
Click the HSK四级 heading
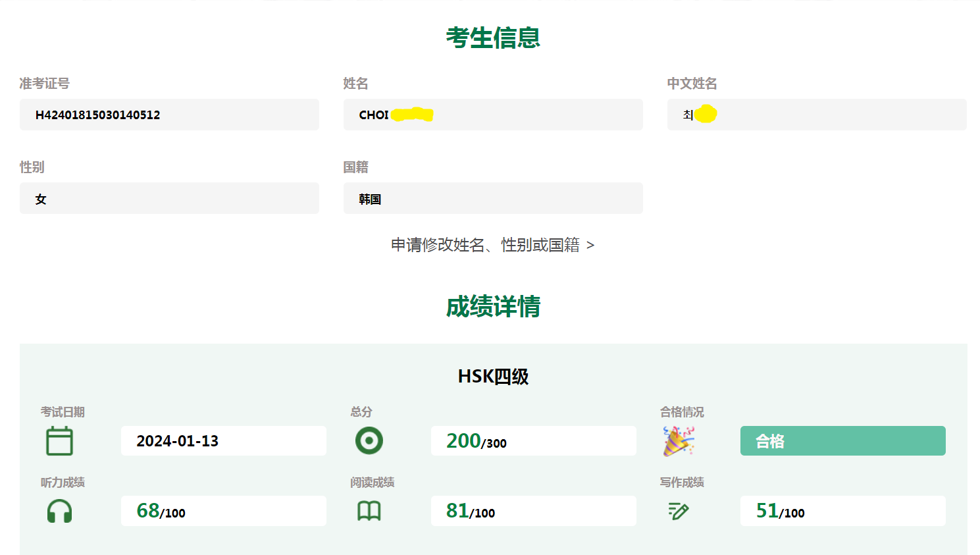click(x=493, y=377)
